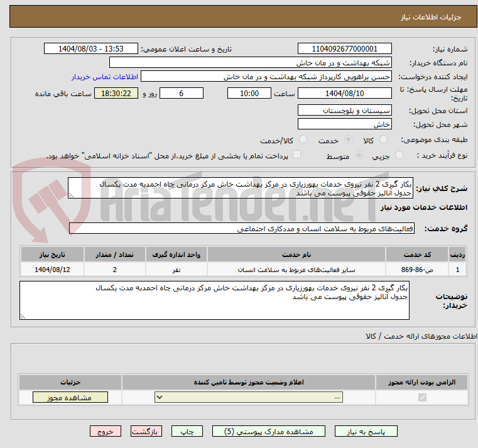Click cell سایر فعالیت‌های مربوط به سلامت انسان

click(x=296, y=270)
